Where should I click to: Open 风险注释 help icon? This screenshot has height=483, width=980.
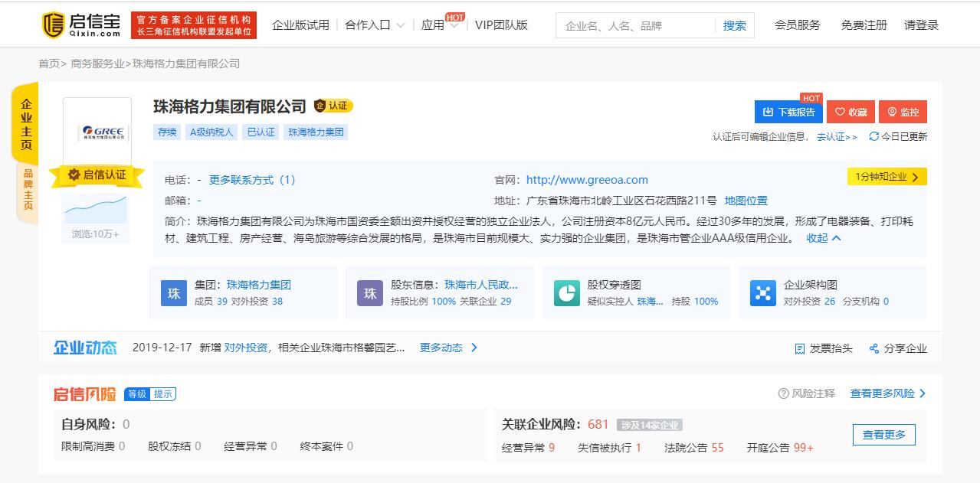click(783, 393)
